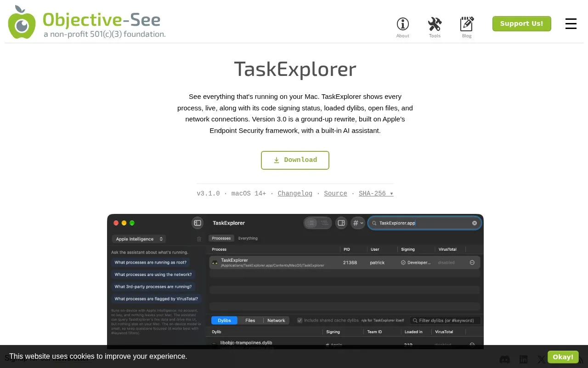Viewport: 588px width, 368px height.
Task: Click the Objective-See apple logo
Action: click(x=22, y=22)
